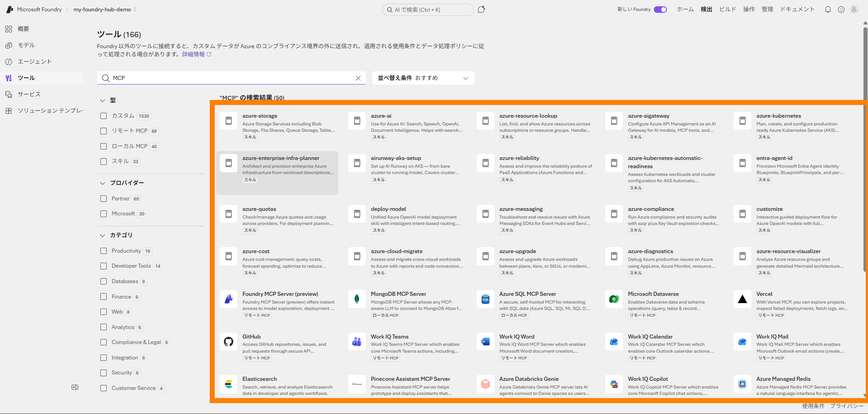868x414 pixels.
Task: Click the Azure Databricks Genie icon
Action: point(485,384)
